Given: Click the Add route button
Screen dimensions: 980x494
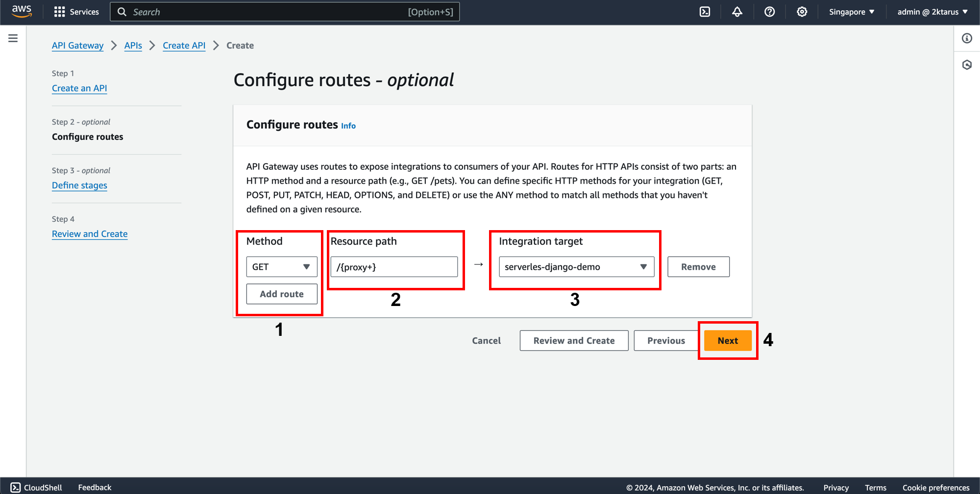Looking at the screenshot, I should pos(282,294).
